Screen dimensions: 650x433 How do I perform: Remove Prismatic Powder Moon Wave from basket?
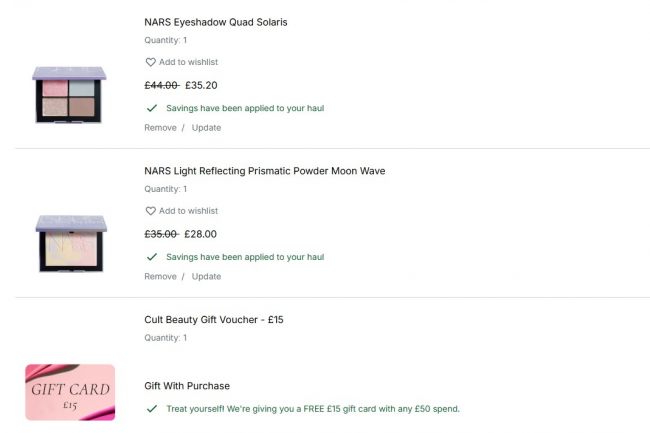click(160, 277)
